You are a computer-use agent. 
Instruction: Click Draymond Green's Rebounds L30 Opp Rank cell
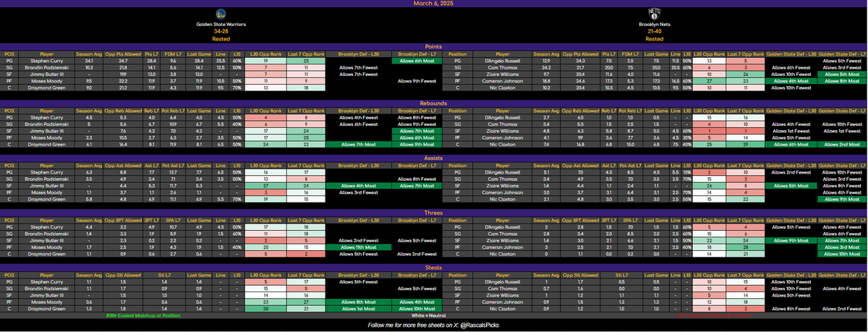(267, 145)
